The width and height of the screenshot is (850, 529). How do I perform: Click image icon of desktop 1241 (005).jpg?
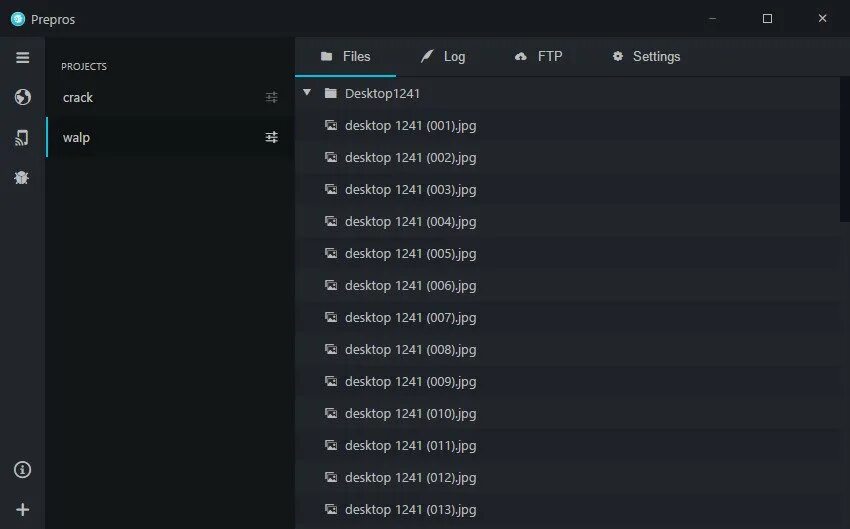[331, 253]
